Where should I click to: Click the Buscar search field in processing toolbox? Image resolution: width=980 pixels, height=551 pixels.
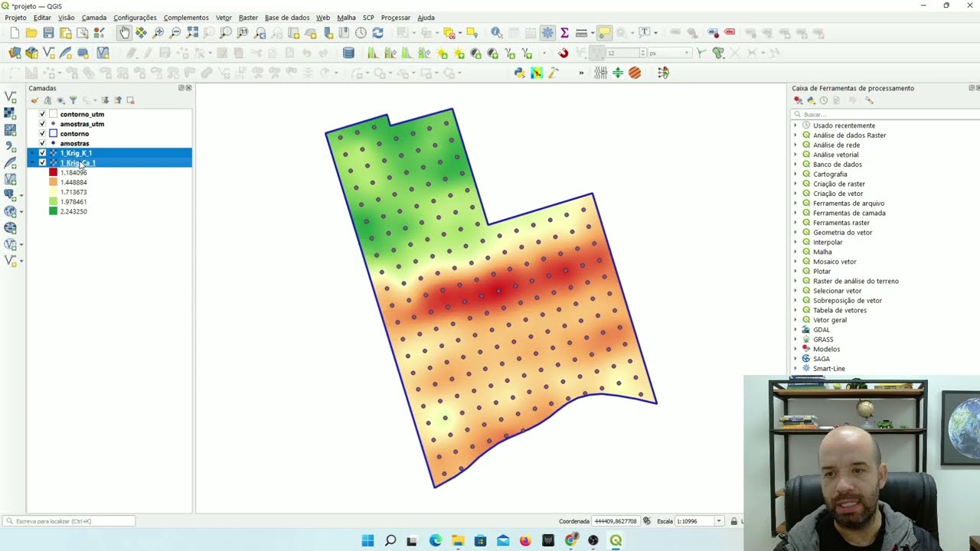tap(886, 114)
